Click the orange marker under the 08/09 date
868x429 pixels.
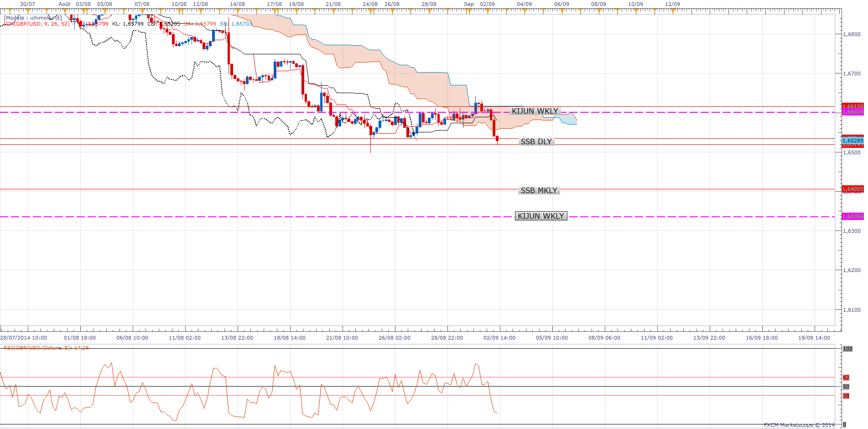pos(598,10)
